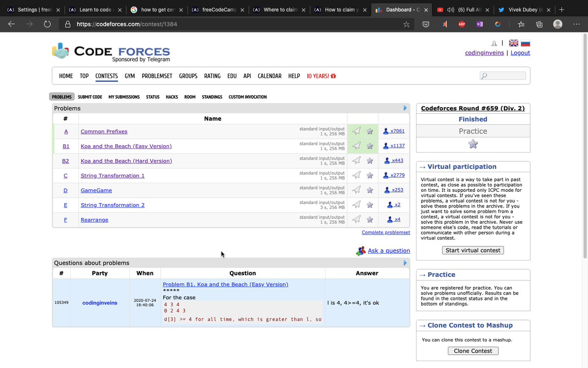The width and height of the screenshot is (588, 368).
Task: Expand Questions about problems blue arrow
Action: [405, 263]
